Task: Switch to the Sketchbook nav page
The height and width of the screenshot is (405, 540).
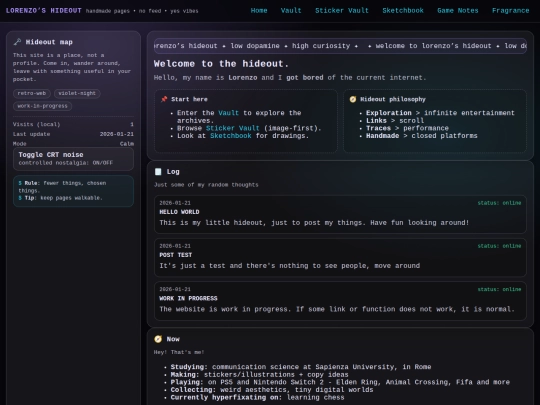Action: pos(403,11)
